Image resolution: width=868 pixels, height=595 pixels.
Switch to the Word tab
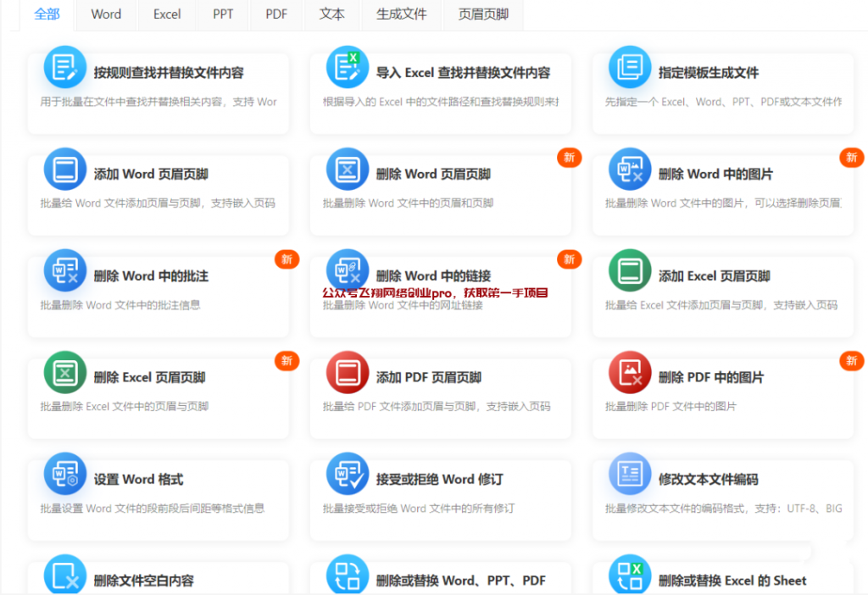point(105,14)
